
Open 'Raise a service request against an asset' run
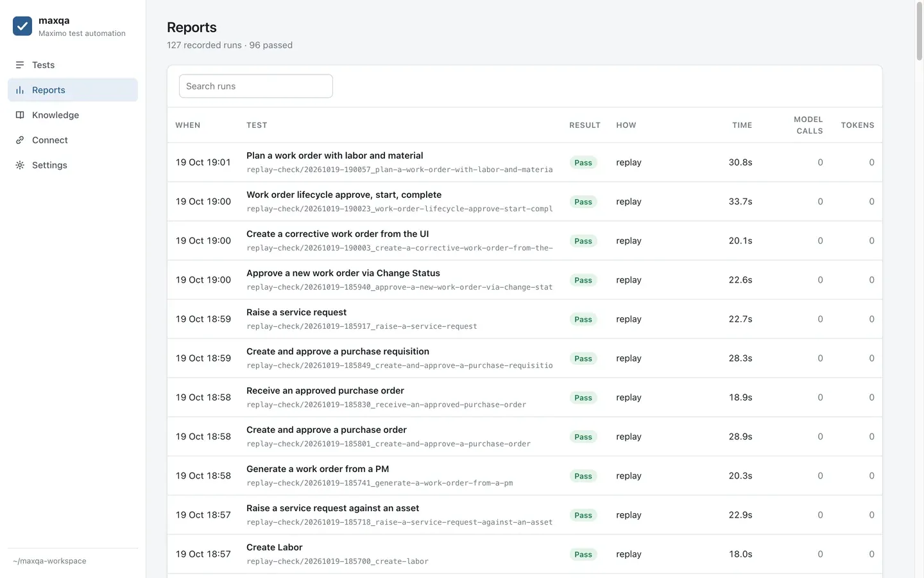click(332, 508)
